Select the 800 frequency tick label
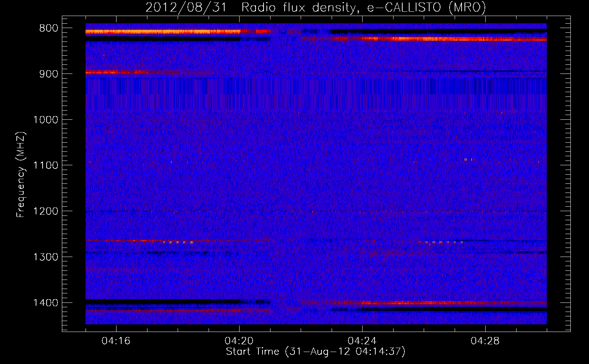 (48, 28)
